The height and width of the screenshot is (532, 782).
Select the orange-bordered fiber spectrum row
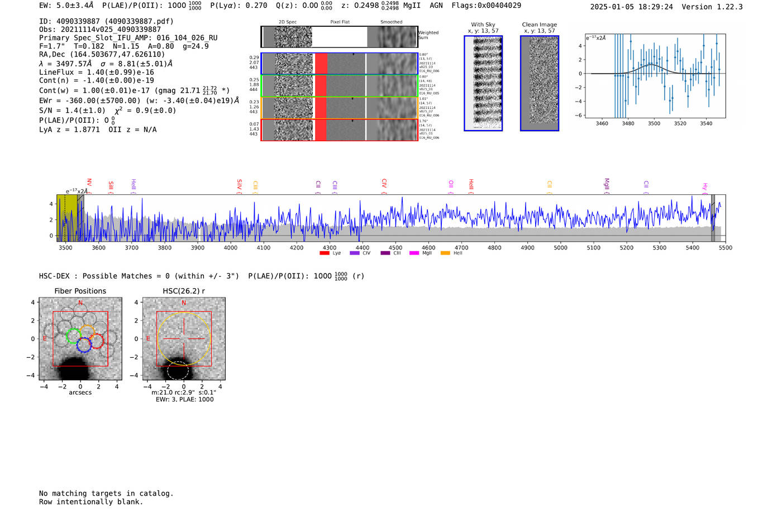coord(340,108)
